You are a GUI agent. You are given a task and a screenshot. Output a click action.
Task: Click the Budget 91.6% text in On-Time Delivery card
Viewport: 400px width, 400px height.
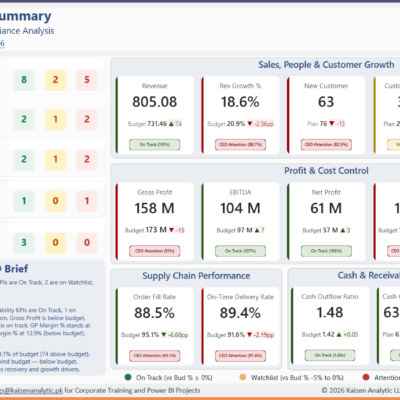[226, 335]
